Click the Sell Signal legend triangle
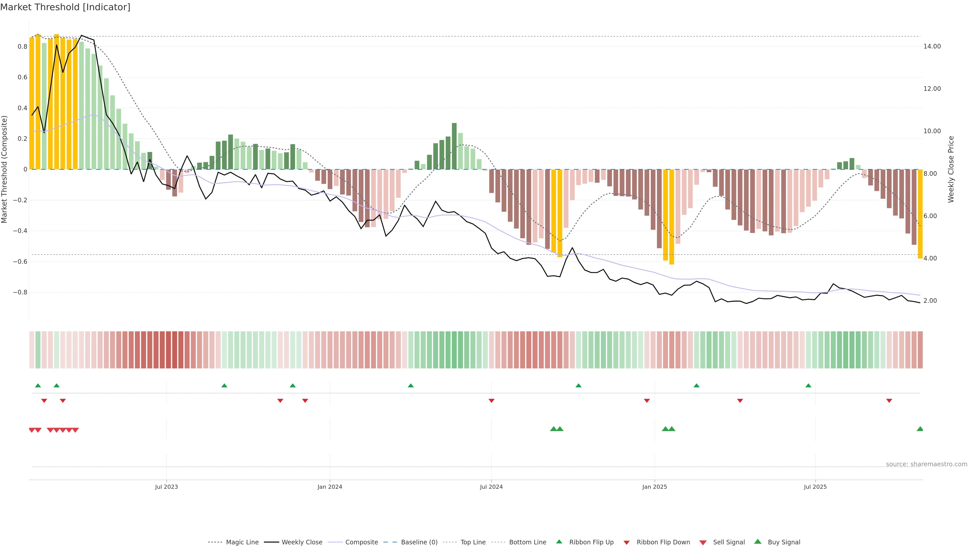The height and width of the screenshot is (551, 980). pyautogui.click(x=703, y=543)
